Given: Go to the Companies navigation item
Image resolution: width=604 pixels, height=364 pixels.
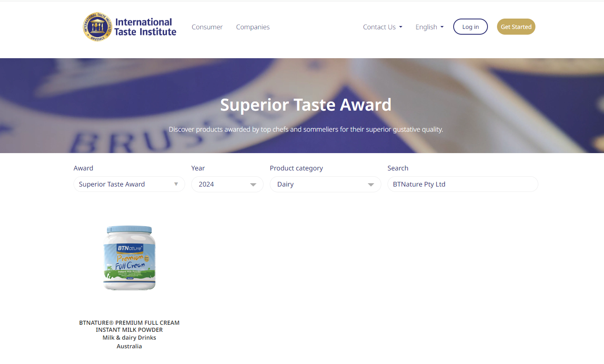Looking at the screenshot, I should click(x=253, y=27).
